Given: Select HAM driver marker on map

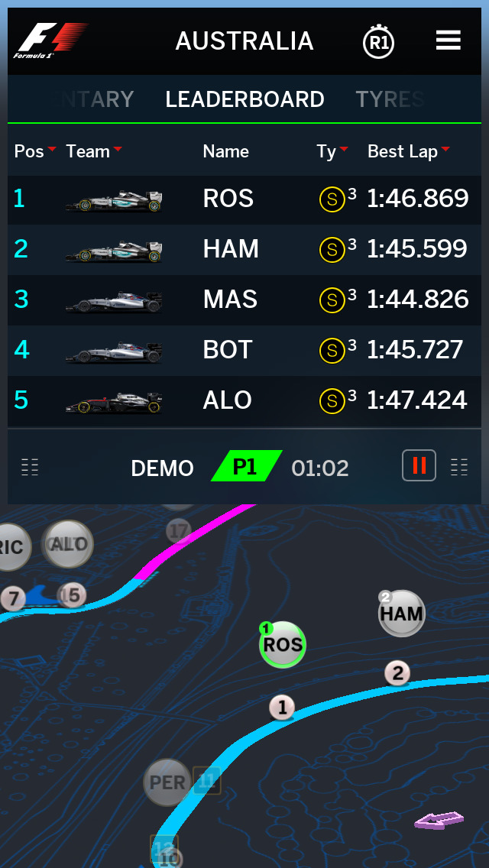Looking at the screenshot, I should pos(402,614).
